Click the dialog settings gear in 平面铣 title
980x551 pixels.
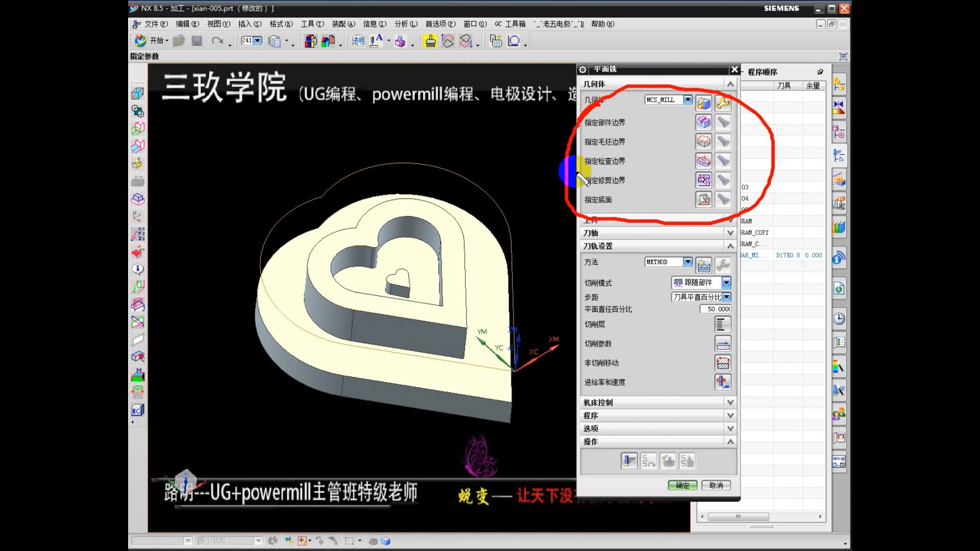[583, 69]
